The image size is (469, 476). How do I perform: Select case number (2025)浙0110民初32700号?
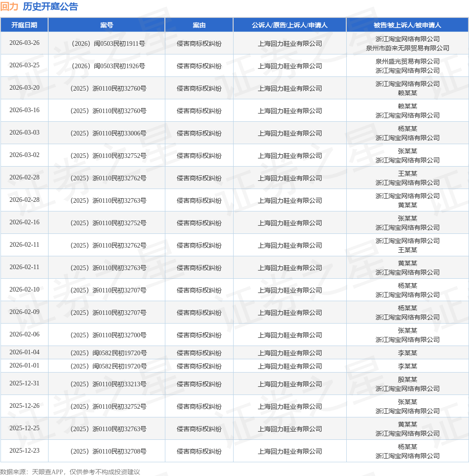coord(108,336)
